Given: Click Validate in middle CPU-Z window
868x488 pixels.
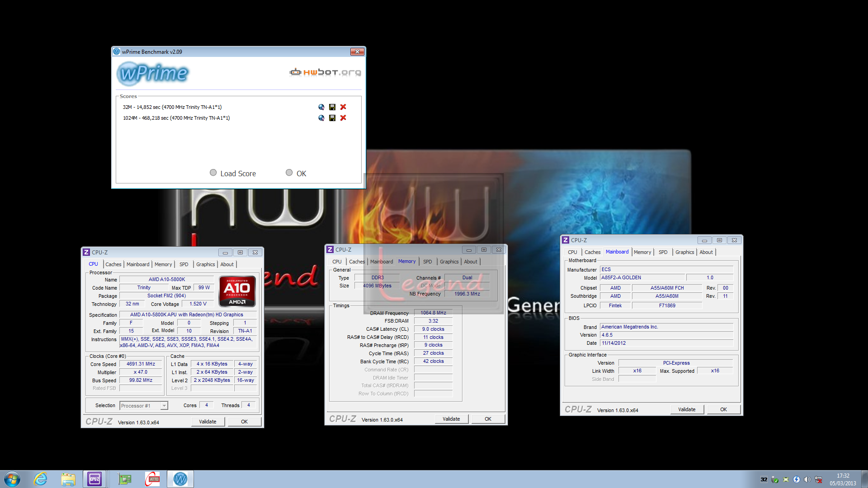Looking at the screenshot, I should 452,419.
